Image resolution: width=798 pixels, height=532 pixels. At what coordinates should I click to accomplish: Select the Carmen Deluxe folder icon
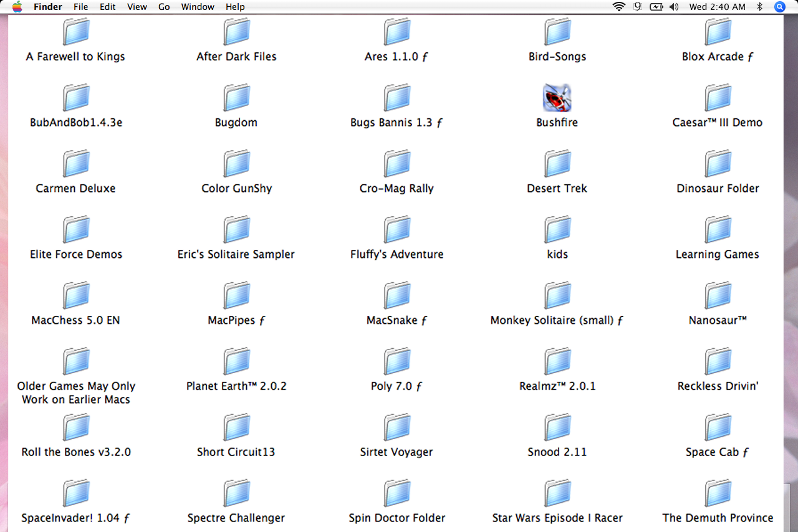76,163
